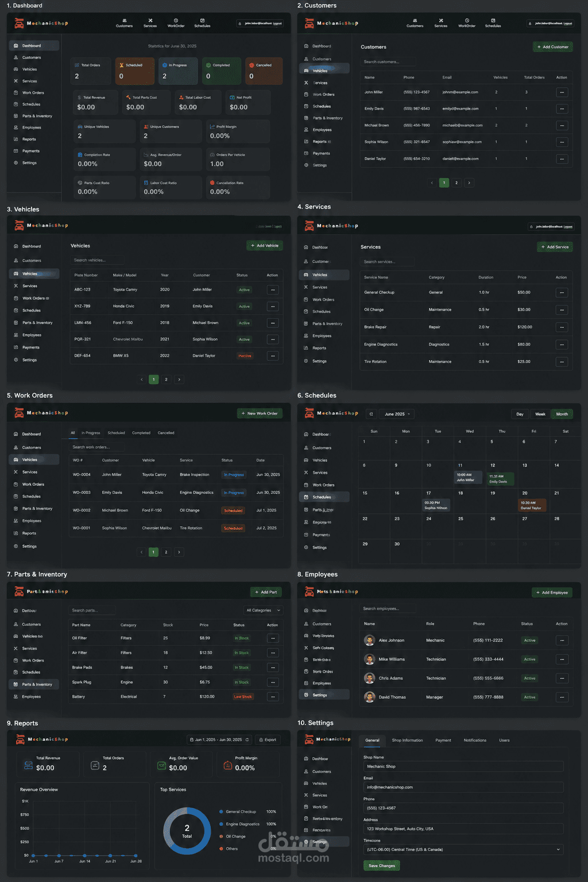Click WO-0004 in Work Orders table

point(82,475)
